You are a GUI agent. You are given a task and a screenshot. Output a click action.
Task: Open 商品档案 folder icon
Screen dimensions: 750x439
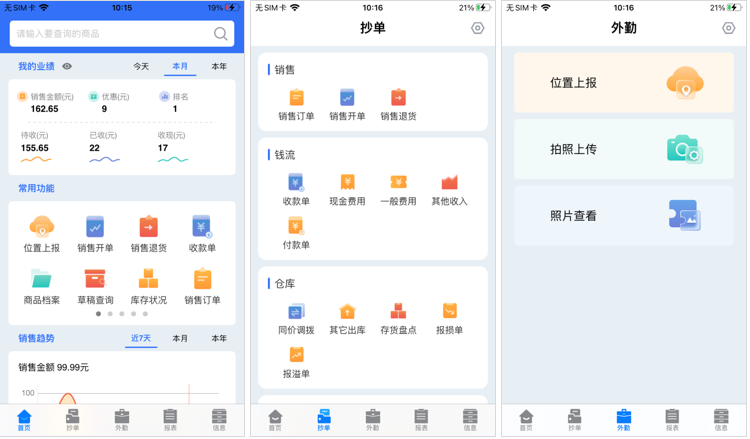click(42, 279)
